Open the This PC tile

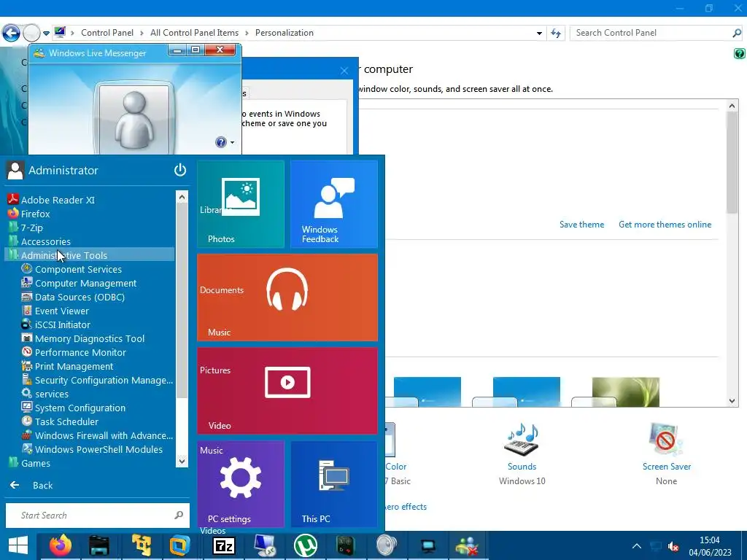click(x=334, y=484)
